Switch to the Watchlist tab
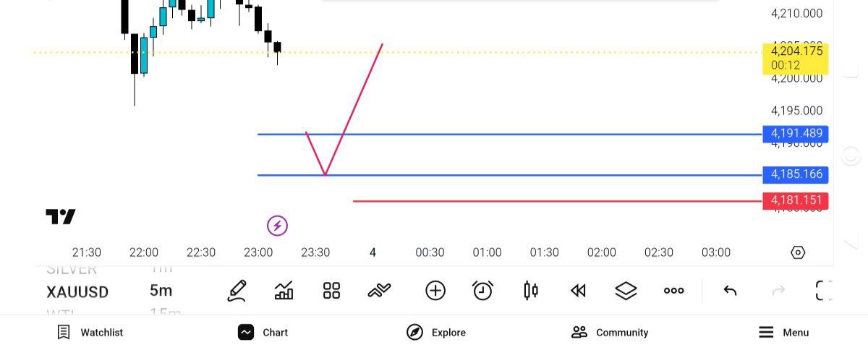The image size is (868, 350). (90, 333)
